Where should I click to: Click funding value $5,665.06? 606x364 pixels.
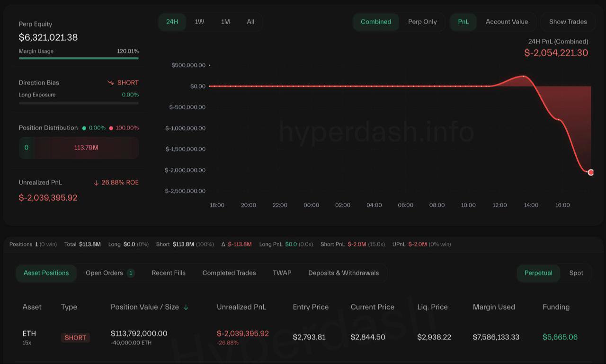coord(560,337)
